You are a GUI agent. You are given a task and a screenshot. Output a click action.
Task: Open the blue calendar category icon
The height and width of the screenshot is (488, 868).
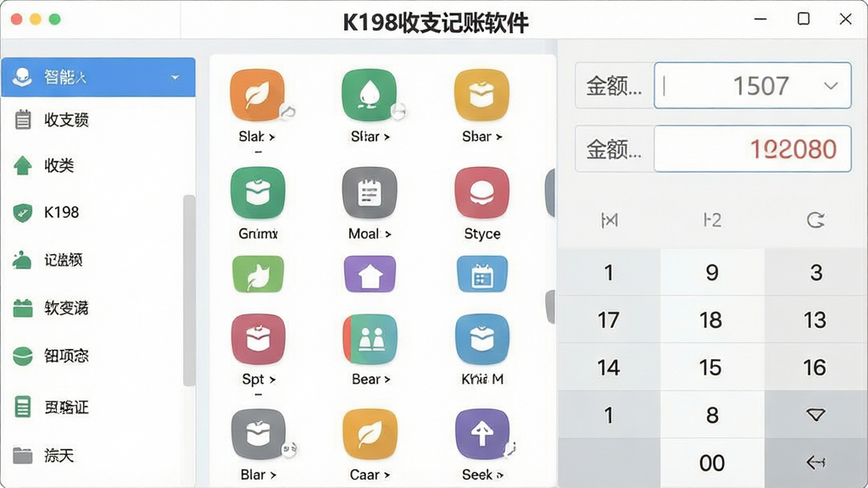coord(482,274)
